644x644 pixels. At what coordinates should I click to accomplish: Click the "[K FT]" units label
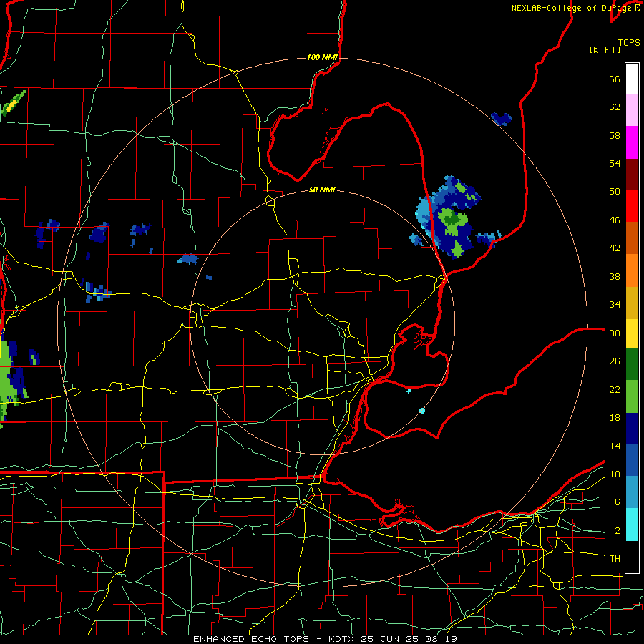coord(605,49)
